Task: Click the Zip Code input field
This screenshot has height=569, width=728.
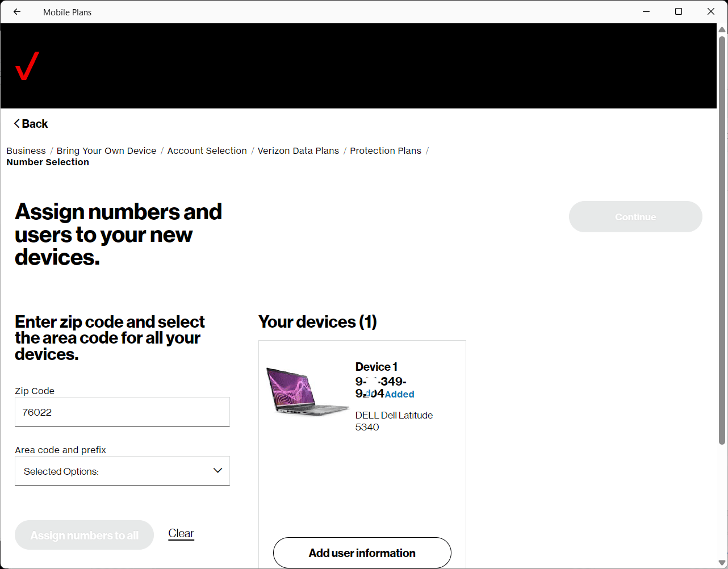Action: tap(122, 412)
